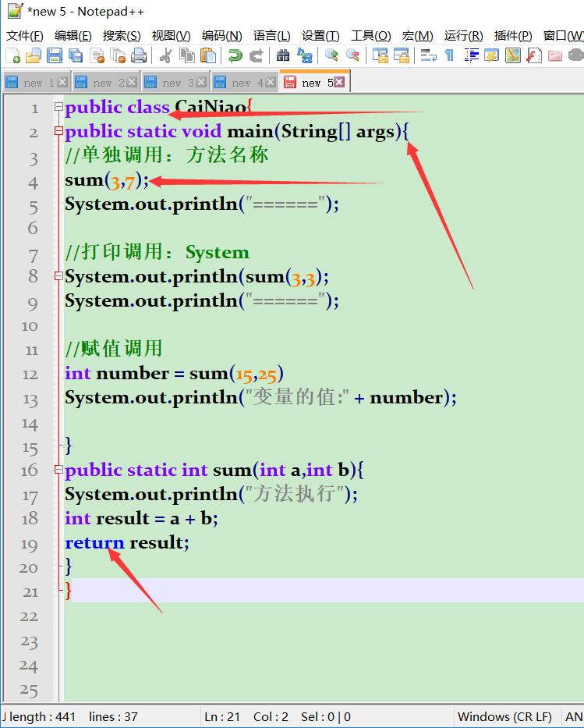Show all characters pilcrow icon
The image size is (584, 728).
449,55
